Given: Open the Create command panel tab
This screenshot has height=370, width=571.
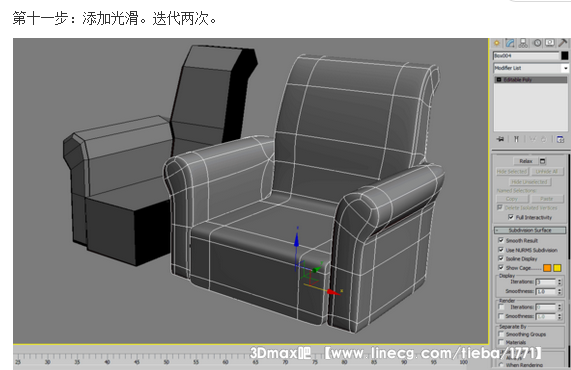Looking at the screenshot, I should coord(497,43).
